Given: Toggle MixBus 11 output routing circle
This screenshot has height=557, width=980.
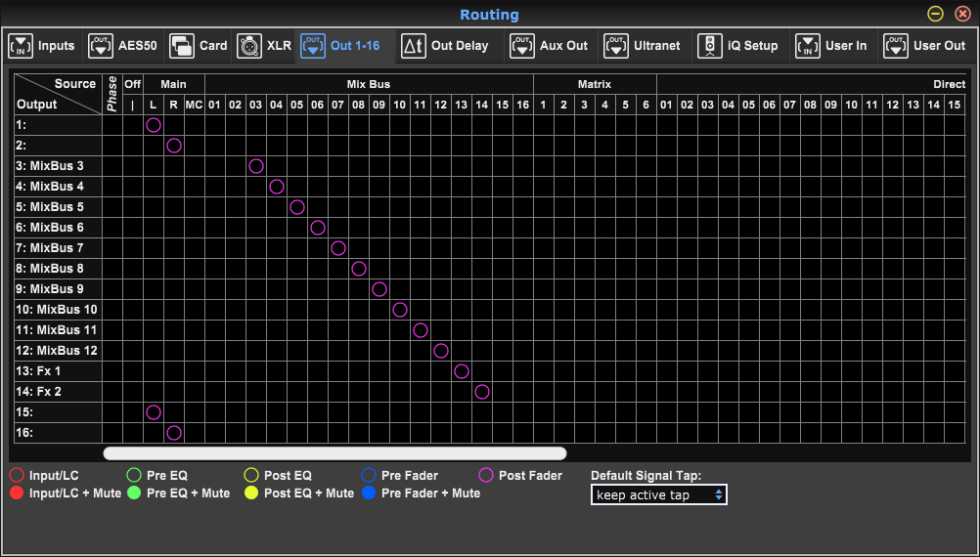Looking at the screenshot, I should pos(421,330).
